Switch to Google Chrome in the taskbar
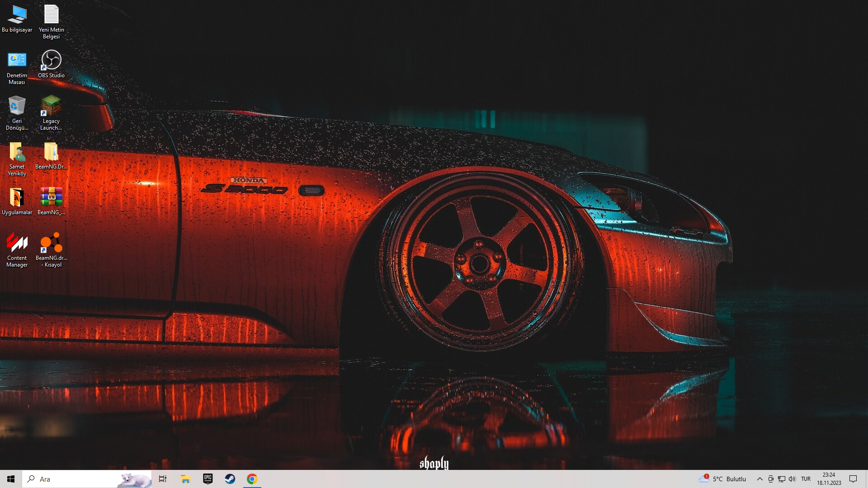Screen dimensions: 868x488 (252, 479)
